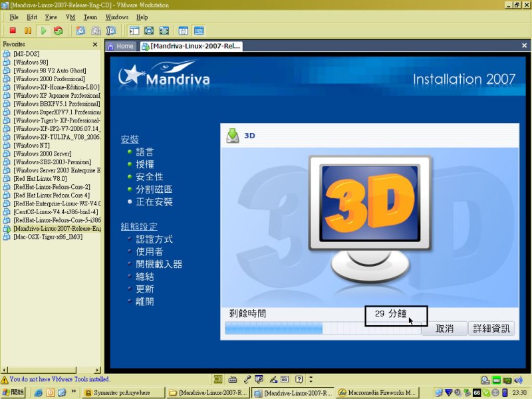
Task: Open the 開始 Start button
Action: pyautogui.click(x=13, y=392)
